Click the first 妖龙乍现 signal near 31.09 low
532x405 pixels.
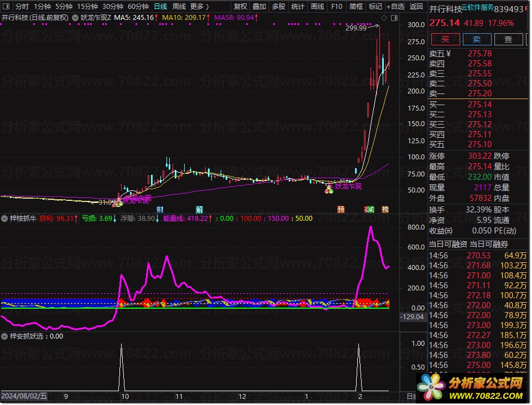pyautogui.click(x=137, y=199)
